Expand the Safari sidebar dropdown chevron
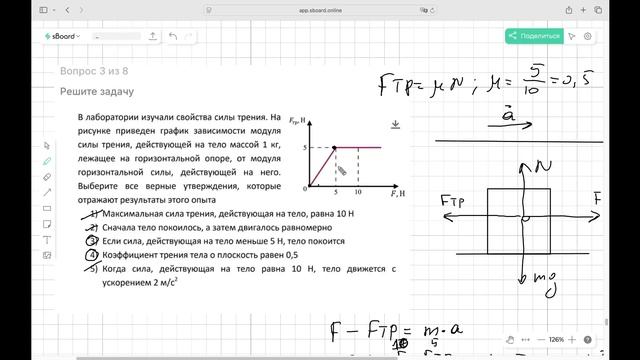The height and width of the screenshot is (360, 640). (x=53, y=10)
